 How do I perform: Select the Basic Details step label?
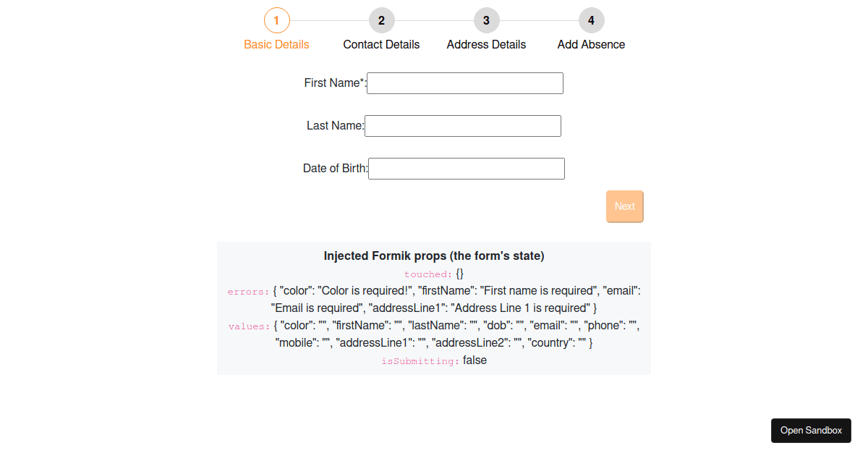pos(276,44)
